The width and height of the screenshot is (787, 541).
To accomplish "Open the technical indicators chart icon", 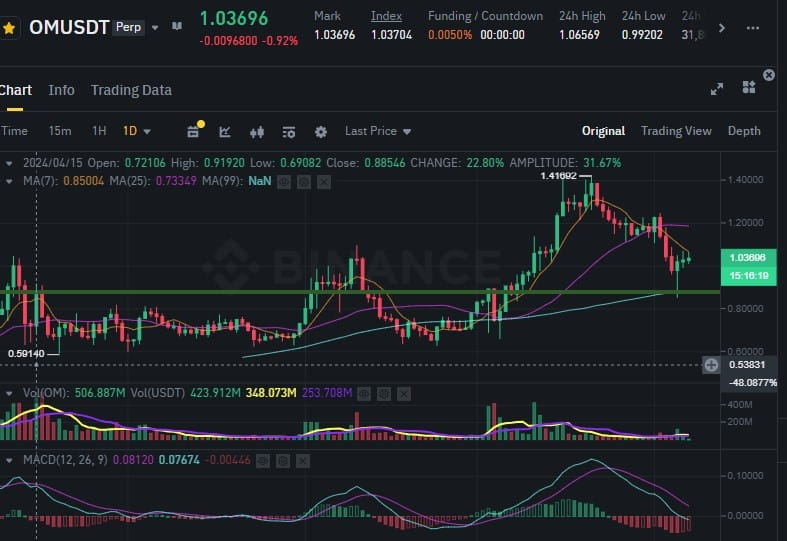I will (x=225, y=132).
